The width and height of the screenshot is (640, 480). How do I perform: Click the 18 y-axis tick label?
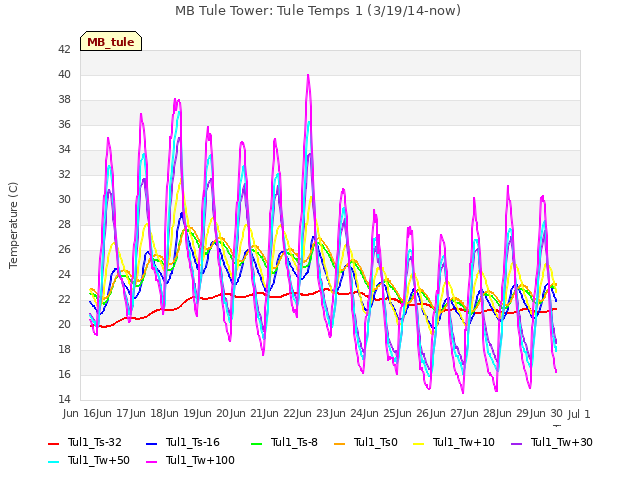(64, 349)
